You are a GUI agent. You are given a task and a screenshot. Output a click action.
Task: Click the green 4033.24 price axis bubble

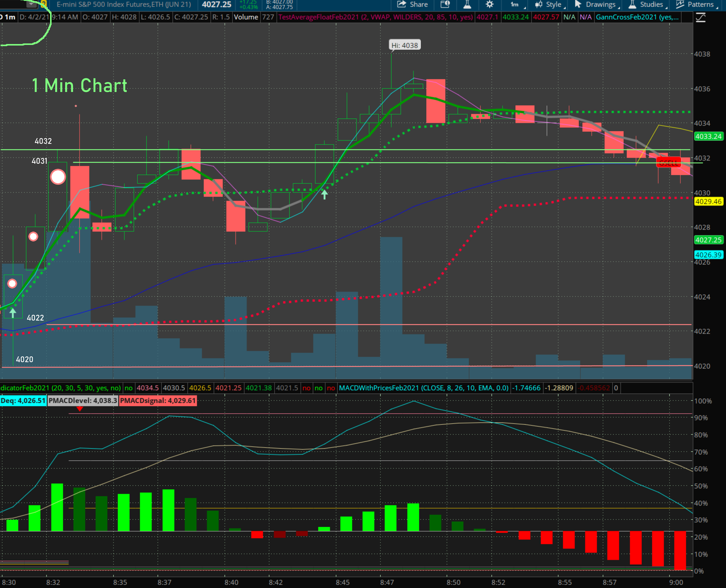point(709,136)
